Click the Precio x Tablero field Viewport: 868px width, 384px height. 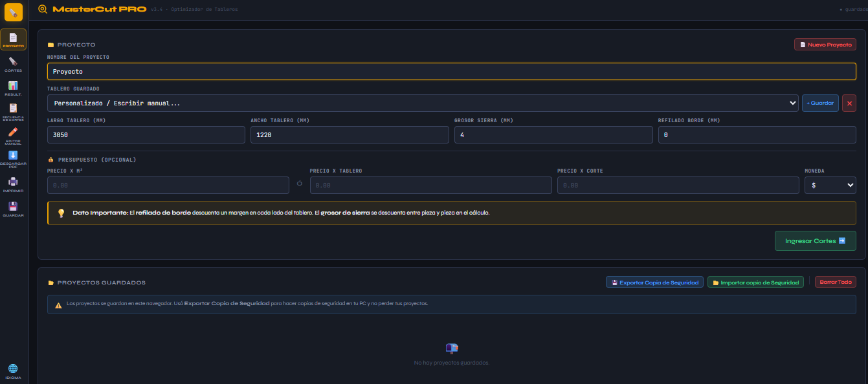[x=431, y=185]
